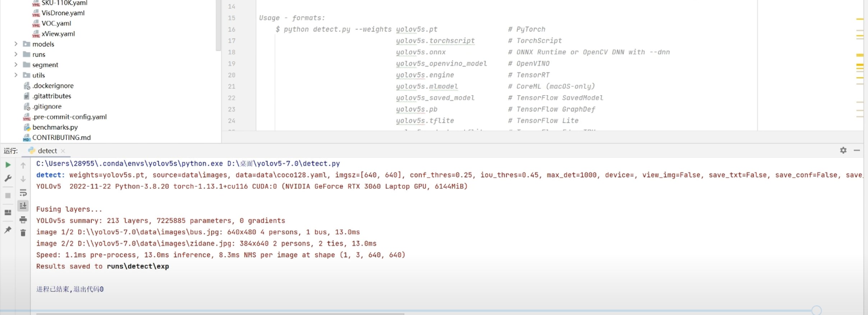868x315 pixels.
Task: Click the zidane.jpg detection result line
Action: click(x=206, y=244)
